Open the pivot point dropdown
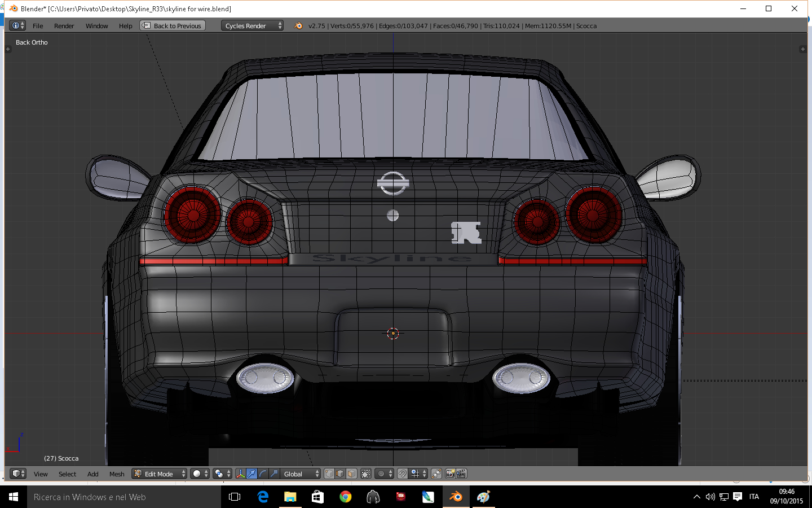 223,474
